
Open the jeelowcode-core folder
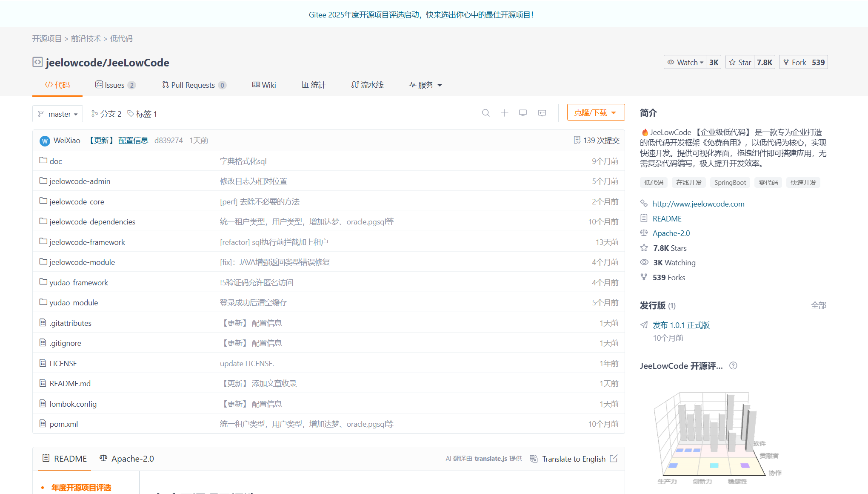pyautogui.click(x=77, y=201)
